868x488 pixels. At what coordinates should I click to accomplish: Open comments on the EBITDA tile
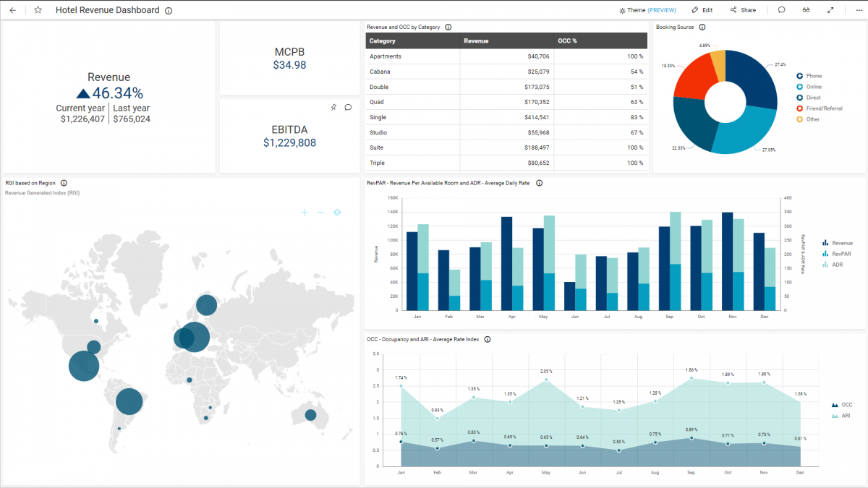[x=348, y=106]
